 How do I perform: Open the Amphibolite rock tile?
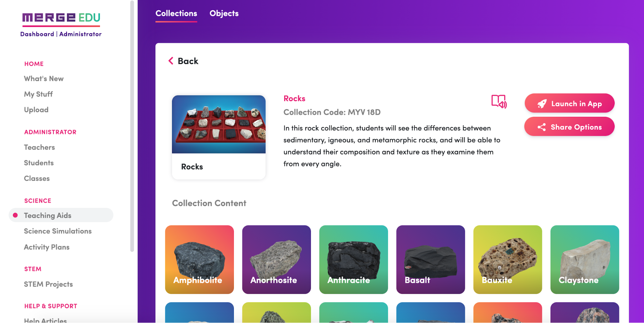(199, 259)
